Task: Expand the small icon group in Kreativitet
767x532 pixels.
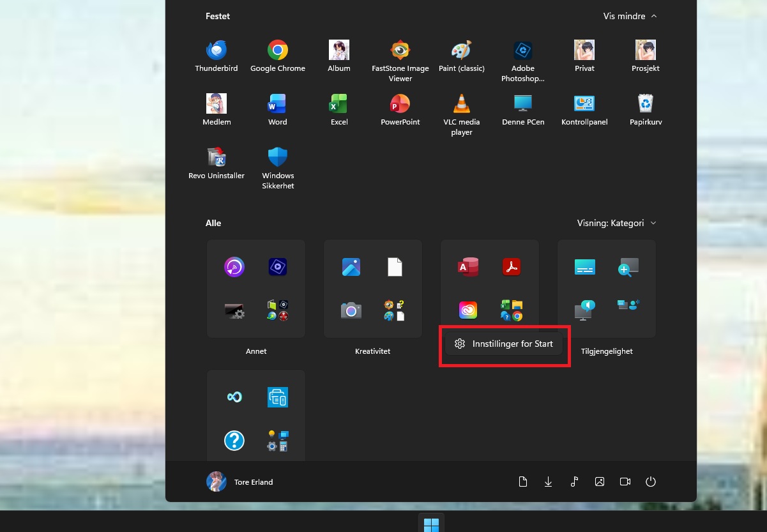Action: pos(395,310)
